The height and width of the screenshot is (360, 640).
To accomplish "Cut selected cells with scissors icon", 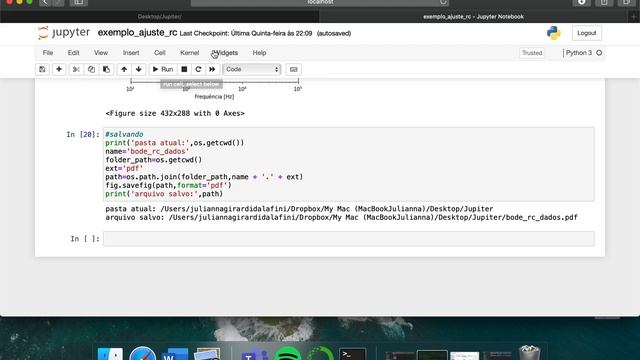I will 76,69.
